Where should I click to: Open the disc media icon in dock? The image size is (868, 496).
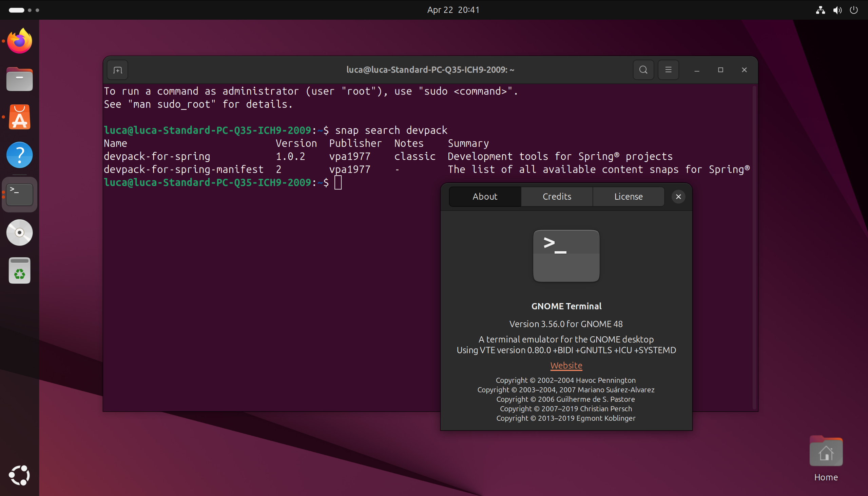[19, 233]
